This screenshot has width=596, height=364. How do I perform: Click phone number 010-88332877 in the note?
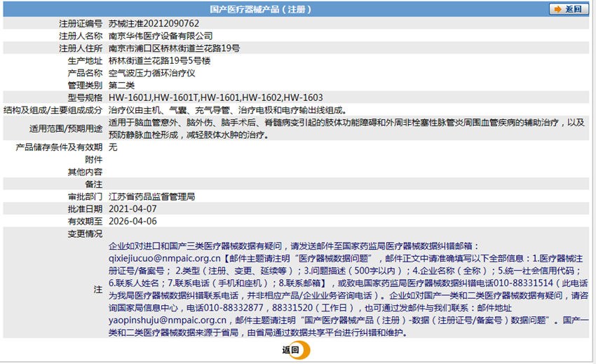pyautogui.click(x=233, y=308)
